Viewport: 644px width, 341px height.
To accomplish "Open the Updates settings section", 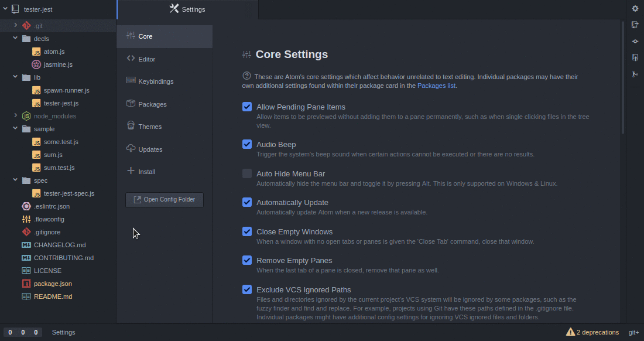I will (x=165, y=149).
